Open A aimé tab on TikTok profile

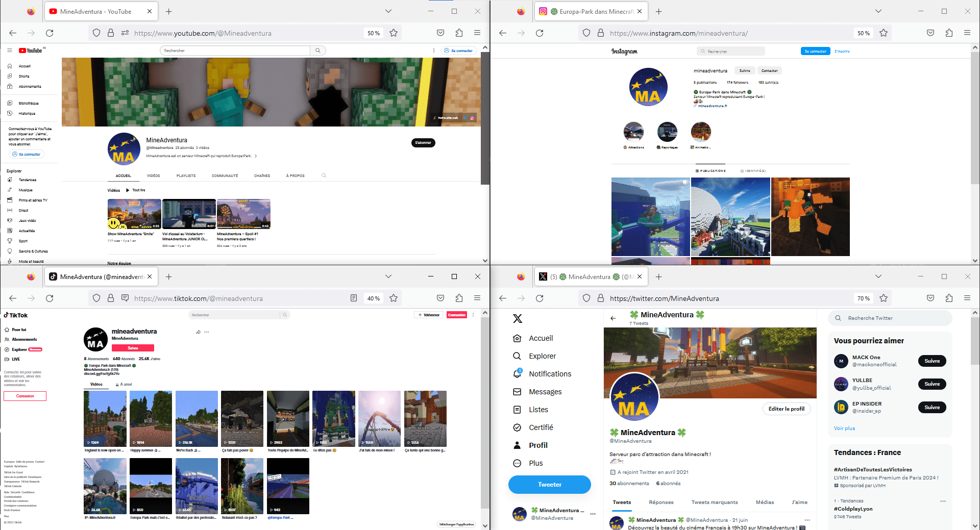124,385
